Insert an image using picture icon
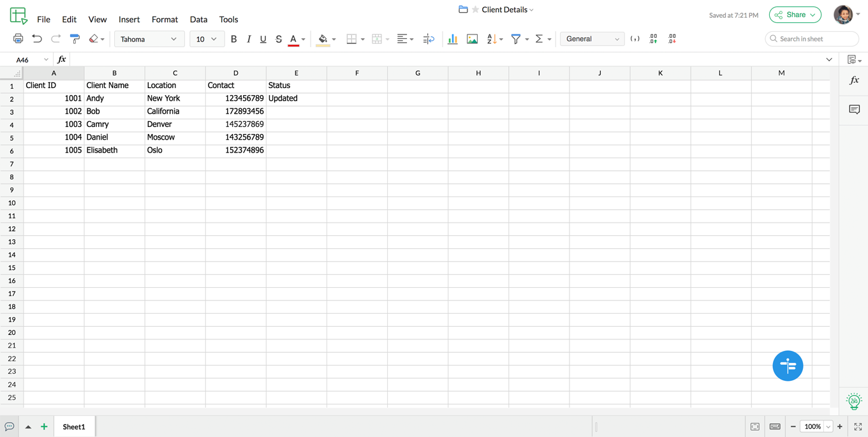Image resolution: width=868 pixels, height=437 pixels. (472, 39)
